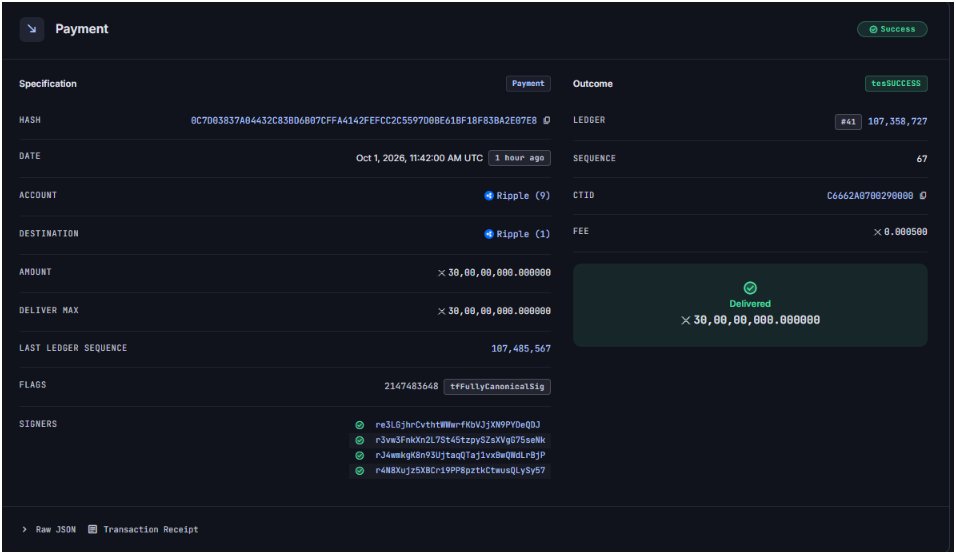Screen dimensions: 956x554
Task: Click the Specification section heading
Action: [x=48, y=84]
